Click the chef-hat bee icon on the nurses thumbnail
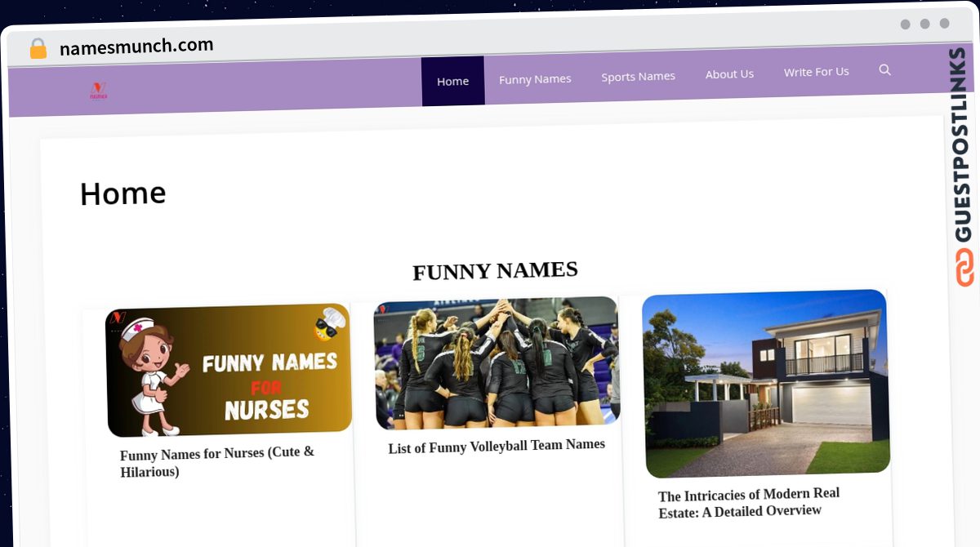Image resolution: width=980 pixels, height=547 pixels. (x=327, y=325)
